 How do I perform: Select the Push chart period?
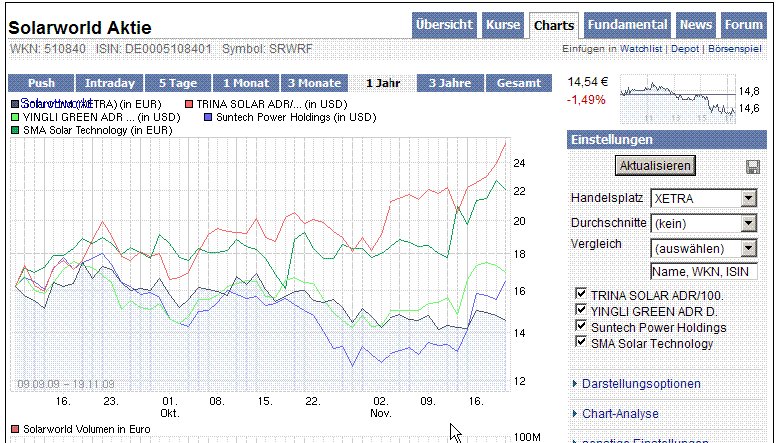pos(41,83)
